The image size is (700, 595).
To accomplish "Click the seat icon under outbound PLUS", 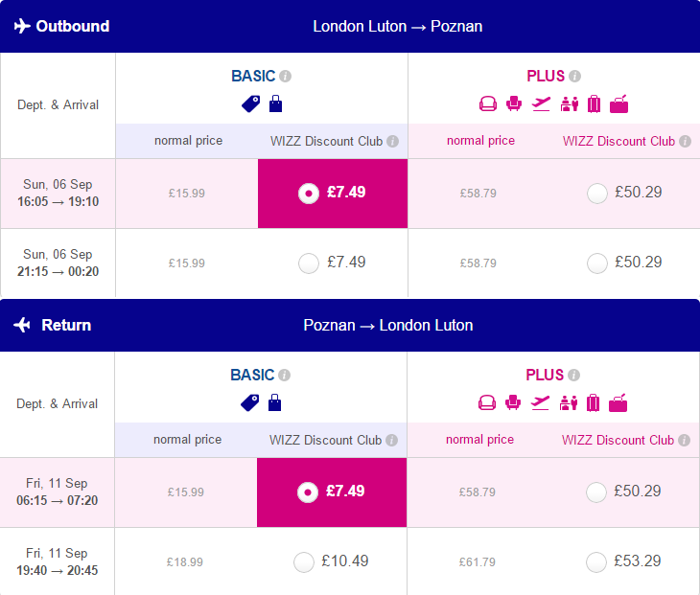I will coord(514,103).
